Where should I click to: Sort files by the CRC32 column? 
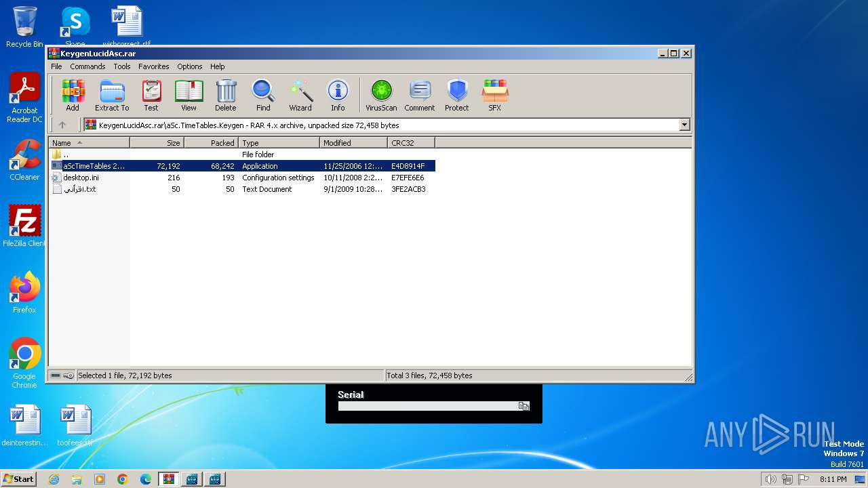click(411, 142)
